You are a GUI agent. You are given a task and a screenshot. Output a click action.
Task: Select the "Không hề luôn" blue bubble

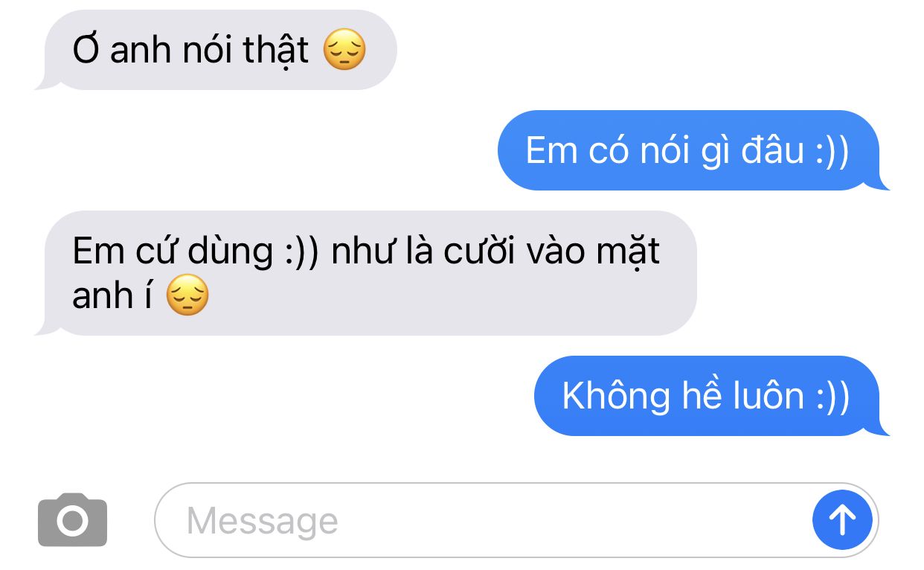[712, 396]
